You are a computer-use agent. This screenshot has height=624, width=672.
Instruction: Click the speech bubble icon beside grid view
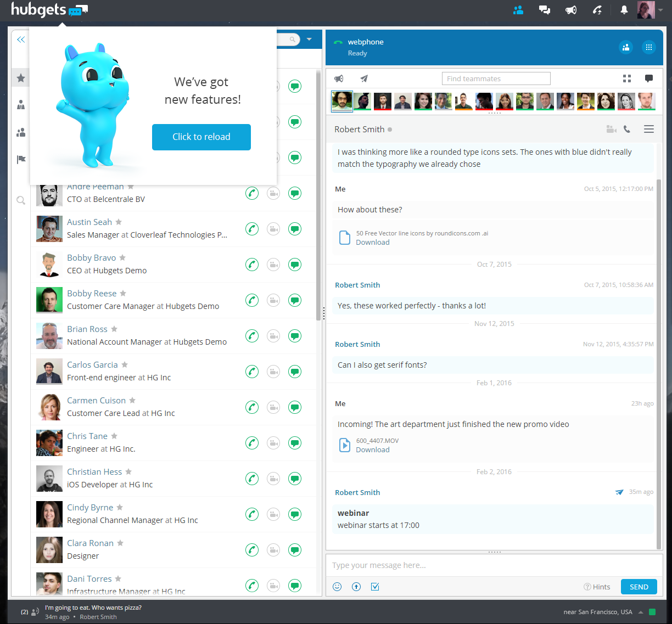pos(649,78)
